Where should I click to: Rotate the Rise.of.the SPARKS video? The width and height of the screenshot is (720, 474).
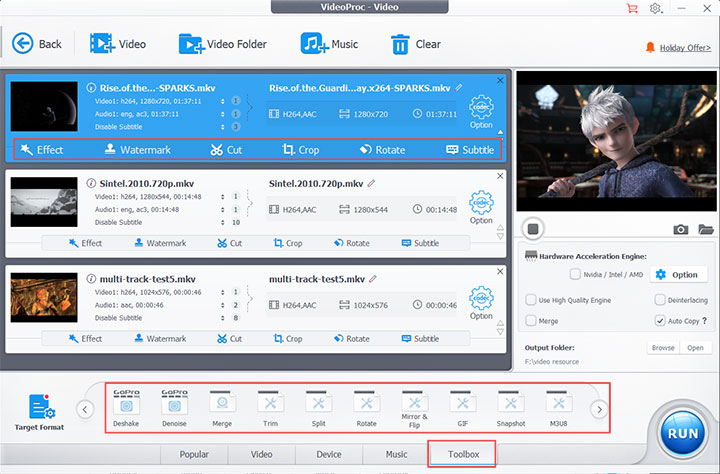pos(382,150)
